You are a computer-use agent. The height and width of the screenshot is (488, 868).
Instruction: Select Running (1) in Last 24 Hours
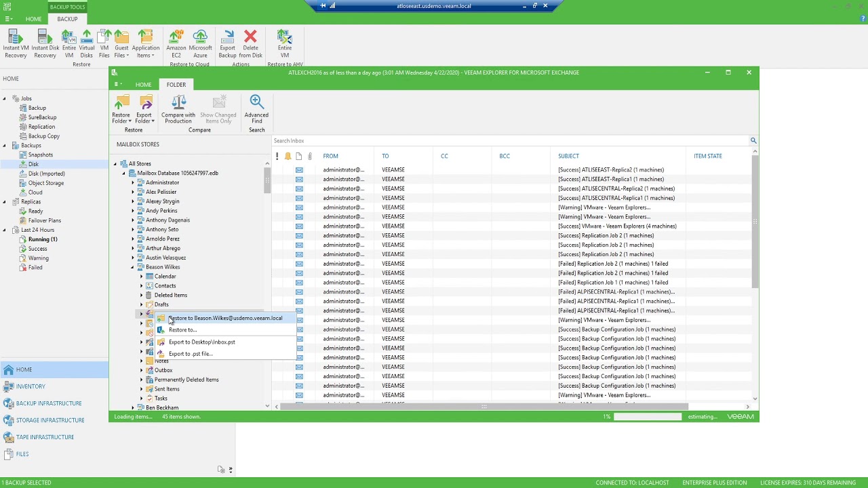[43, 239]
